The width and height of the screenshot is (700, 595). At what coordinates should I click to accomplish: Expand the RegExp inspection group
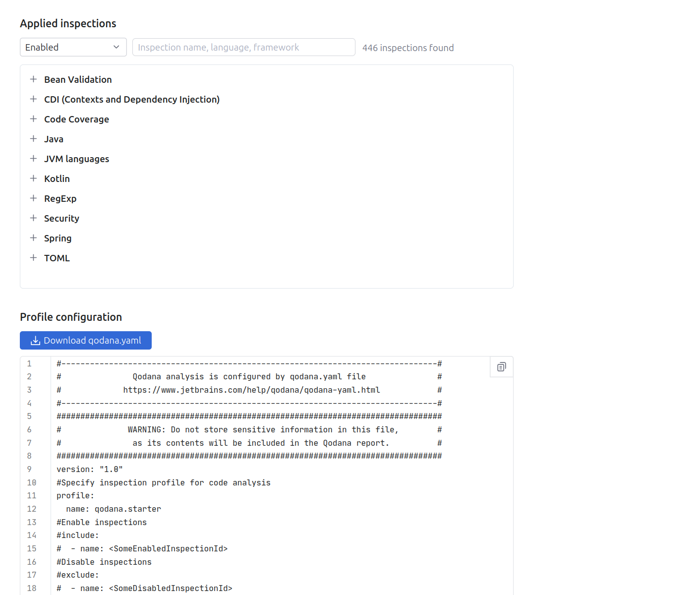pyautogui.click(x=33, y=198)
